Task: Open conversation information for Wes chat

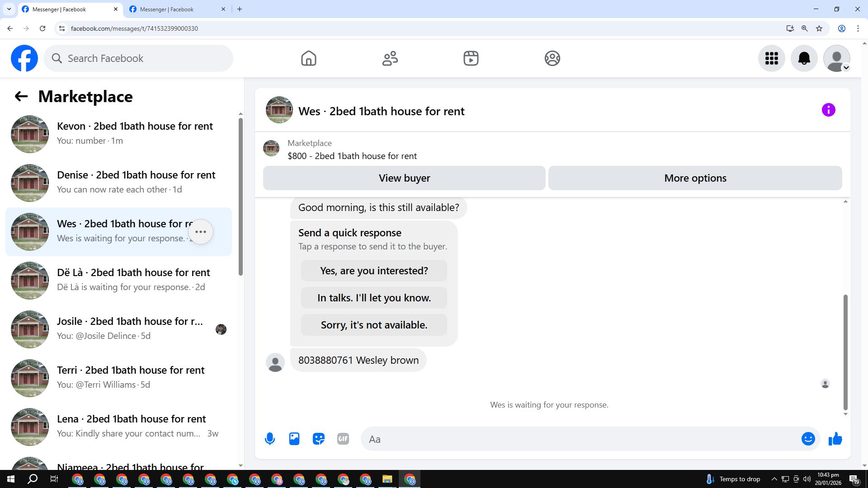Action: pos(829,110)
